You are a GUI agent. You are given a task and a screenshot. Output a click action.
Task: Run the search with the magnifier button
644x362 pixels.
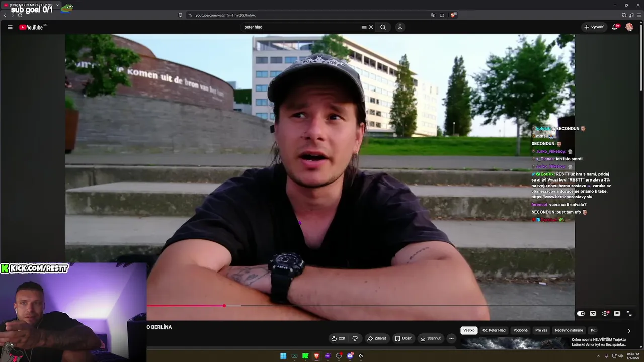tap(383, 27)
